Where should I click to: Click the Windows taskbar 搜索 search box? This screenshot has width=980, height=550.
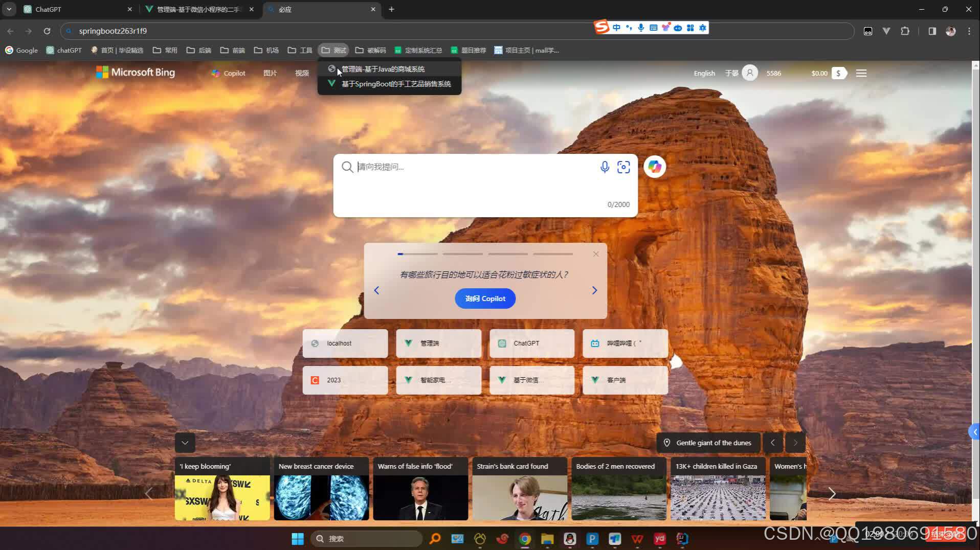[x=367, y=539]
